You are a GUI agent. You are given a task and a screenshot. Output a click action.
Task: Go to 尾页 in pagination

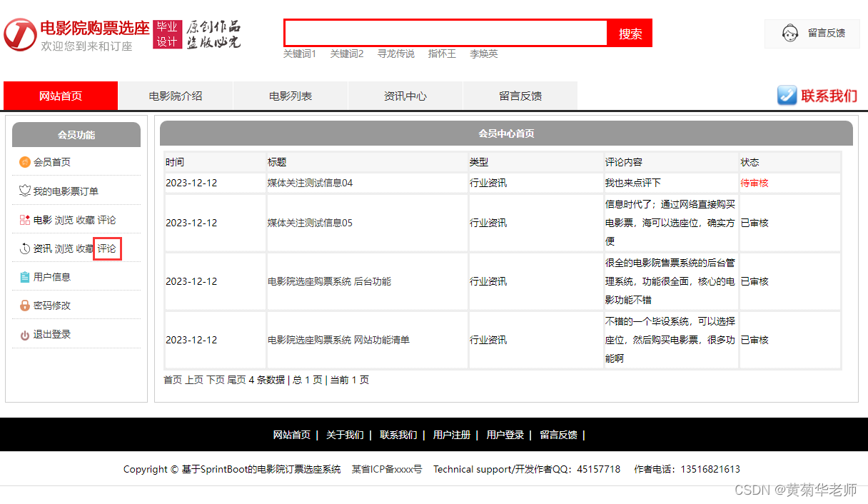(236, 380)
